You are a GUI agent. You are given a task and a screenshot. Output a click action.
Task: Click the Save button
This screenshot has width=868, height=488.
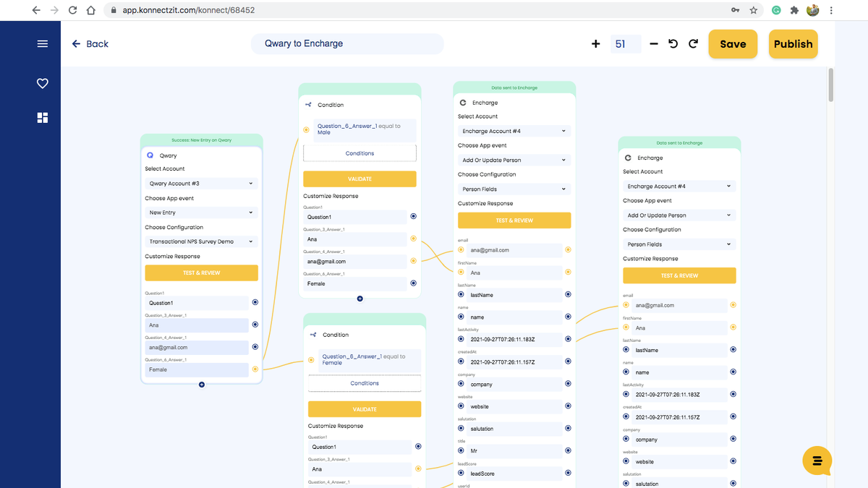click(x=733, y=43)
